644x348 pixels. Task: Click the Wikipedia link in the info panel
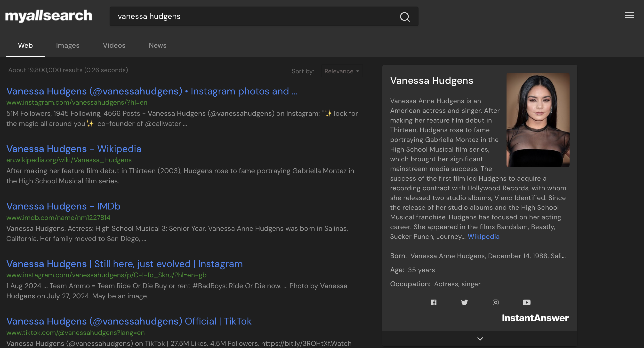483,236
